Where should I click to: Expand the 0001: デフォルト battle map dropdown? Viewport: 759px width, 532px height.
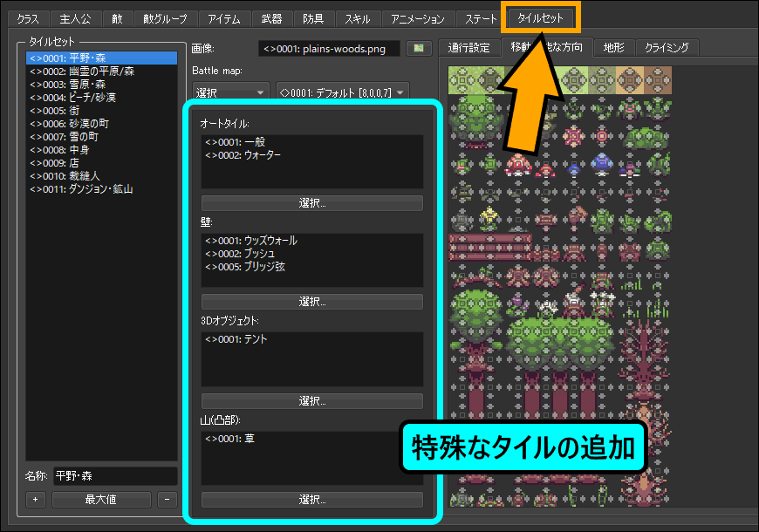click(x=342, y=92)
